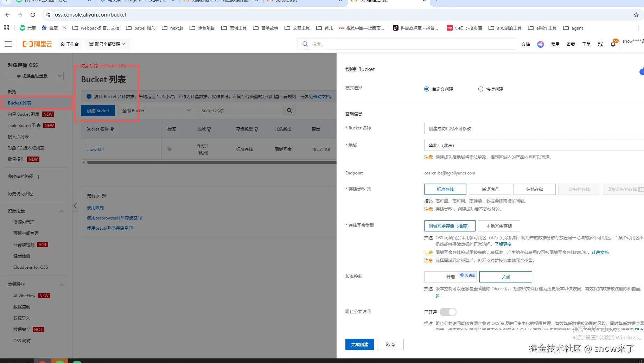Filter by region column icon
The width and height of the screenshot is (644, 363).
click(x=209, y=129)
